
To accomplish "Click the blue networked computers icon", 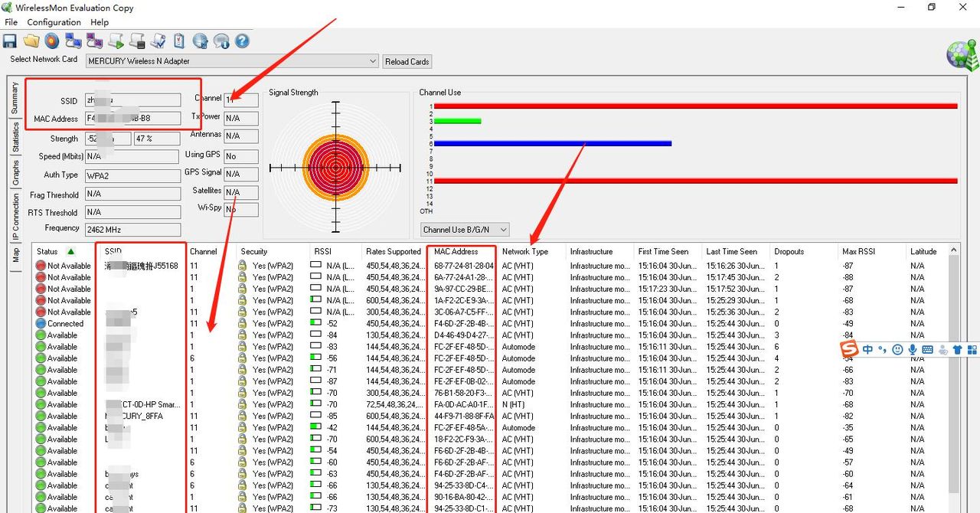I will pyautogui.click(x=73, y=41).
